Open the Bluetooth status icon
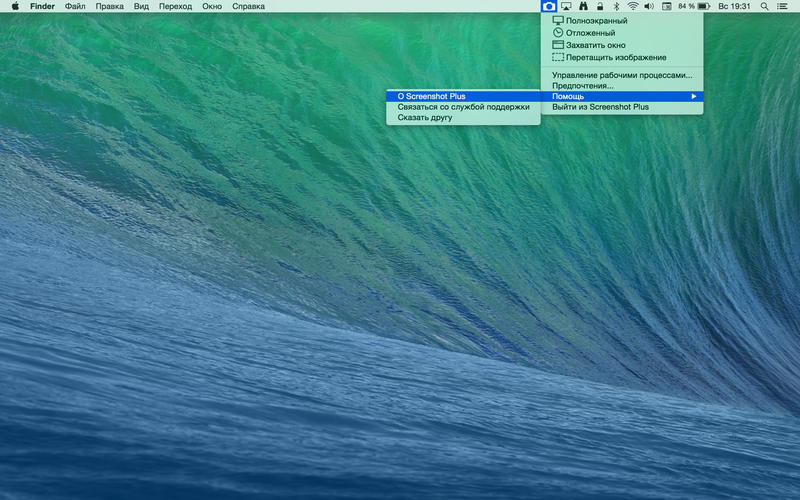The width and height of the screenshot is (800, 500). pos(616,6)
